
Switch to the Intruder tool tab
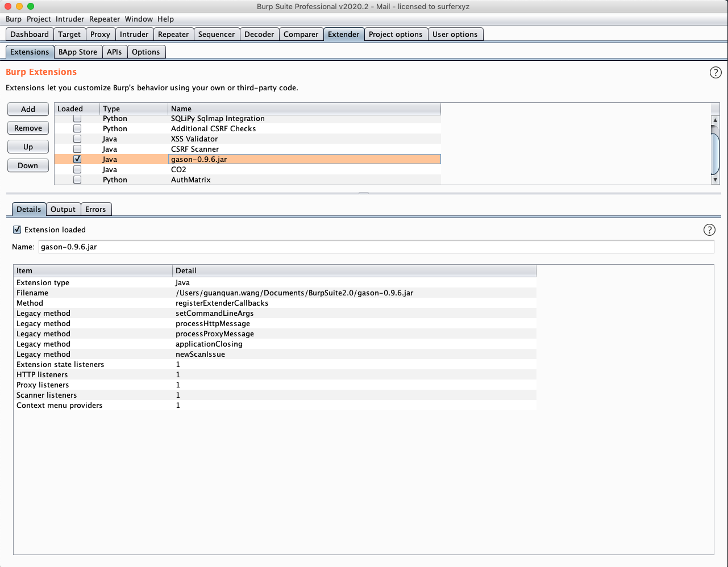[x=134, y=35]
